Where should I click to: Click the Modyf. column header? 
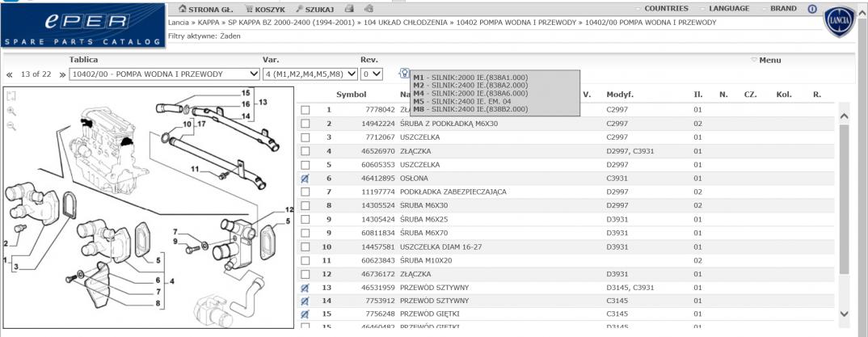620,95
